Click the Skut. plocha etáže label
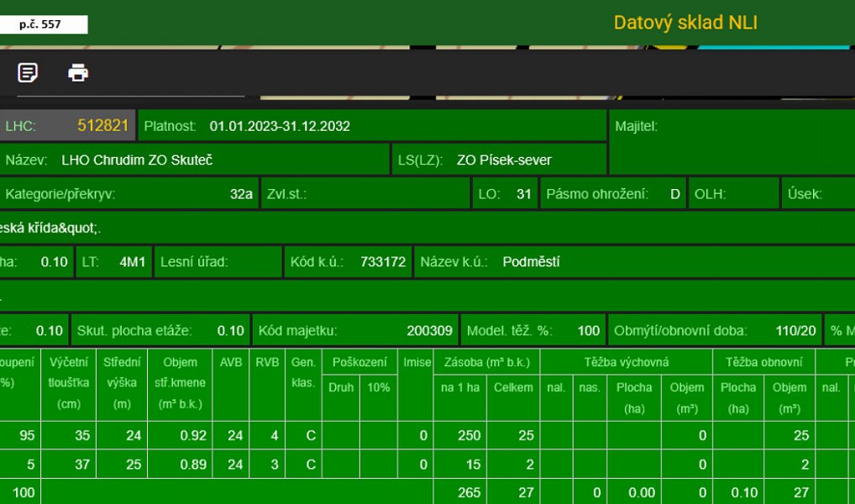Screen dimensions: 855x504 [134, 331]
